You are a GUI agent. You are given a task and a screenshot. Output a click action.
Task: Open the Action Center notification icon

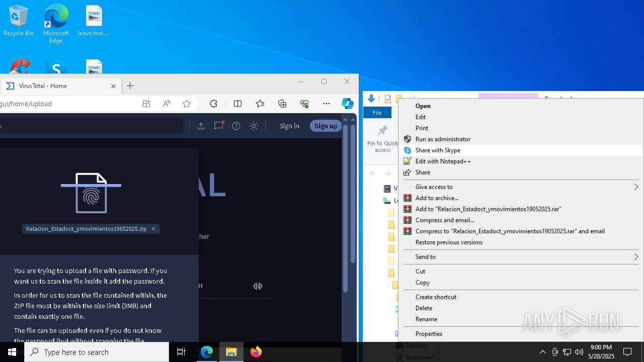point(627,352)
